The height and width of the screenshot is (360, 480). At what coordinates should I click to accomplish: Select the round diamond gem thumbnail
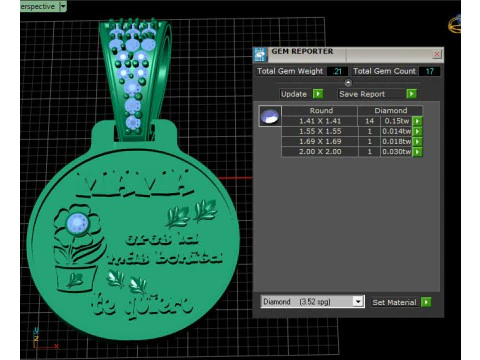click(x=270, y=116)
